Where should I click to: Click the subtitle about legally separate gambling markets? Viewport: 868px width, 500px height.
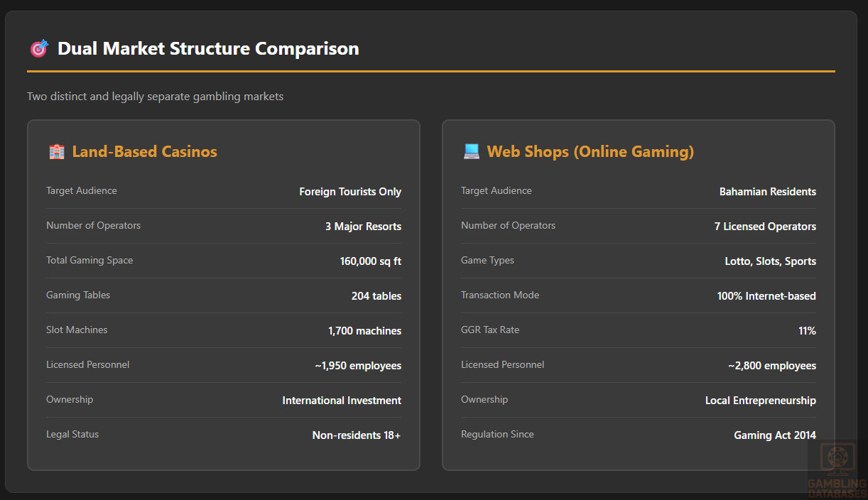155,97
